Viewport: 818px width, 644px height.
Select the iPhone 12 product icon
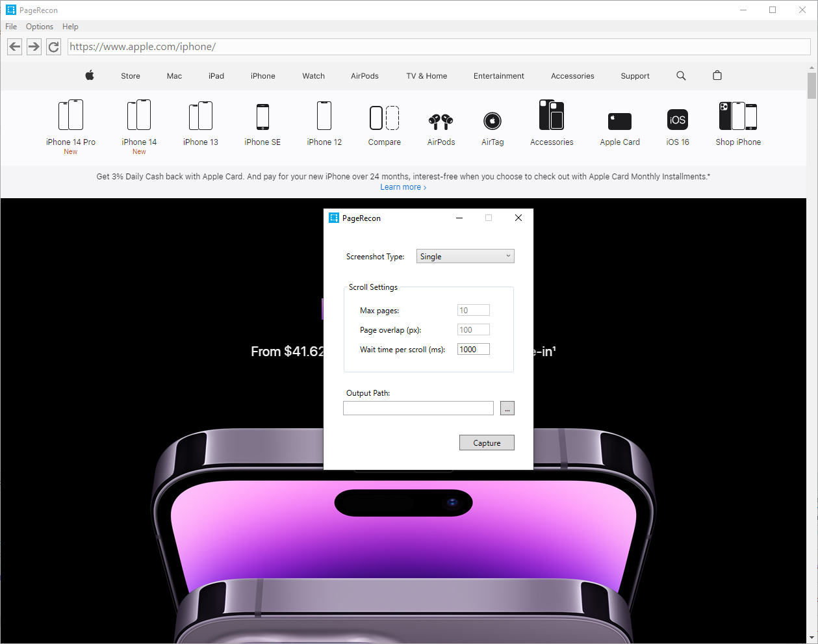324,116
